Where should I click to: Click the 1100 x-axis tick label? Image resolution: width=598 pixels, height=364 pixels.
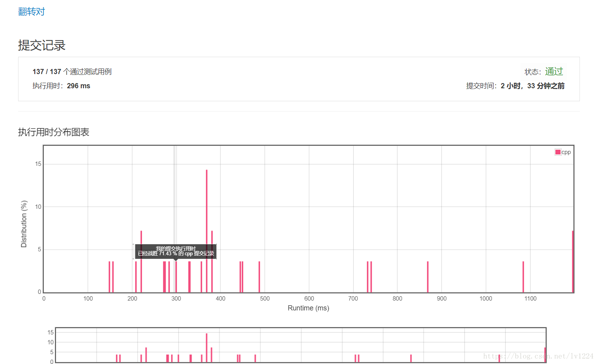point(530,299)
